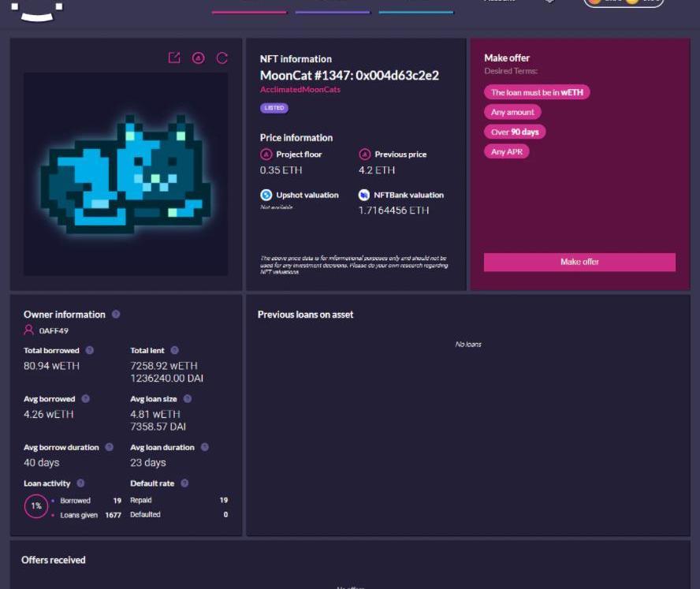Click the owner profile icon beside 0AFF49
The height and width of the screenshot is (589, 700).
[29, 330]
